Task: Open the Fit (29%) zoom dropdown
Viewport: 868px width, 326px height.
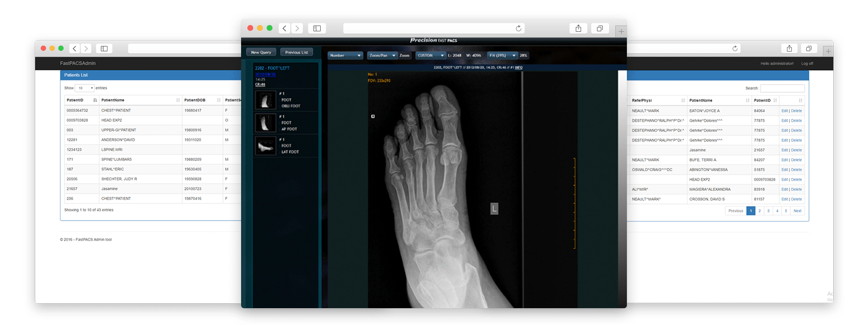Action: (502, 55)
